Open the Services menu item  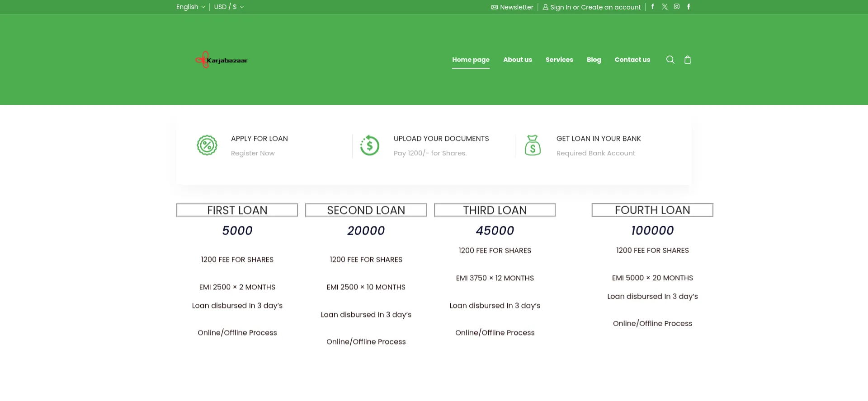point(559,60)
